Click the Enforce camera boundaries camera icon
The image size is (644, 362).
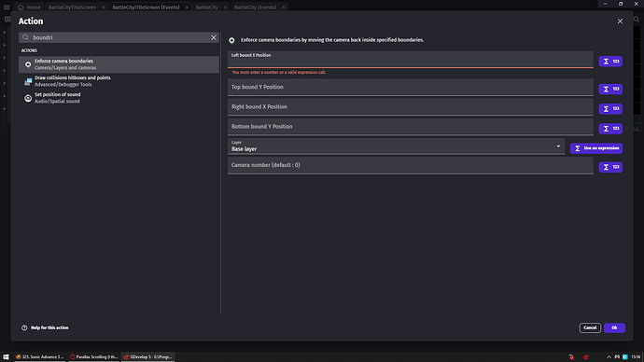tap(28, 64)
